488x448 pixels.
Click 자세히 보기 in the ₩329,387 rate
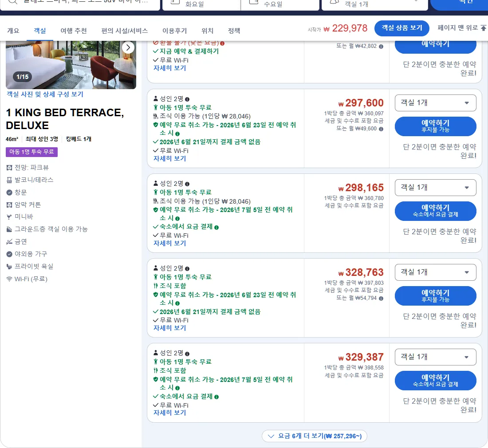pyautogui.click(x=169, y=413)
